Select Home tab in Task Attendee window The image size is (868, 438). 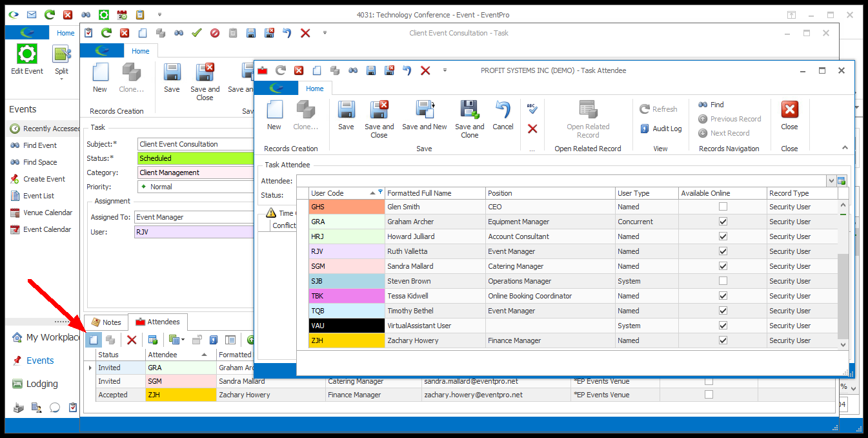coord(315,89)
